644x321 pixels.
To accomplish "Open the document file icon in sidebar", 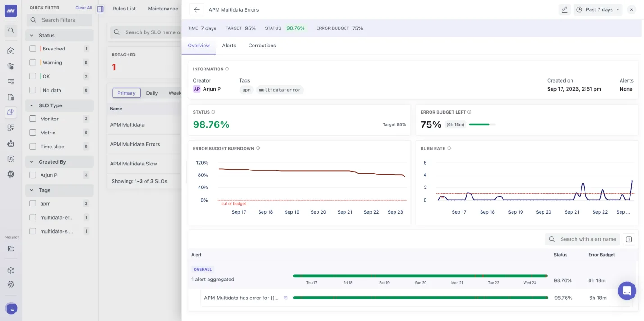I will coord(11,97).
